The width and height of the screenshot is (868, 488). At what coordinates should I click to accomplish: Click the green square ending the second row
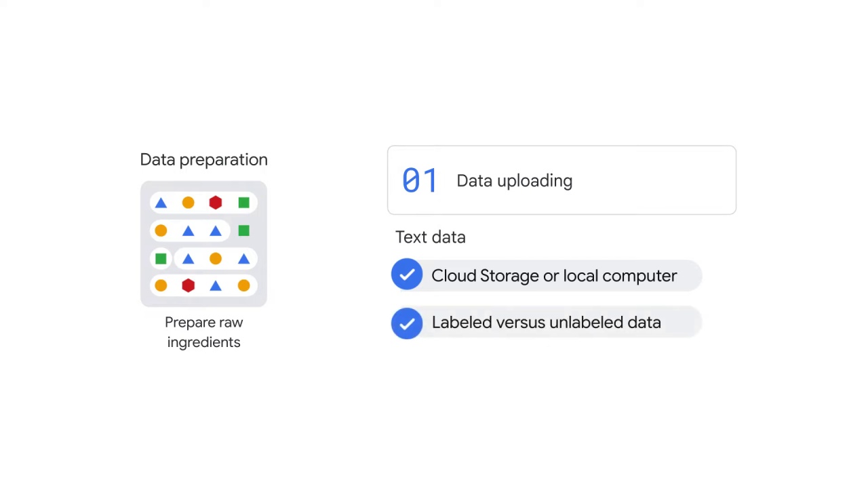pyautogui.click(x=244, y=231)
